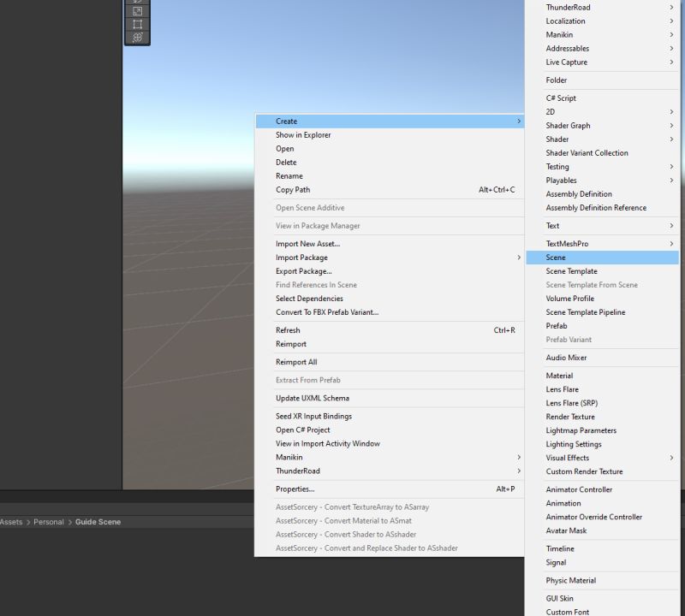Image resolution: width=685 pixels, height=616 pixels.
Task: Select the Scale tool
Action: [137, 11]
